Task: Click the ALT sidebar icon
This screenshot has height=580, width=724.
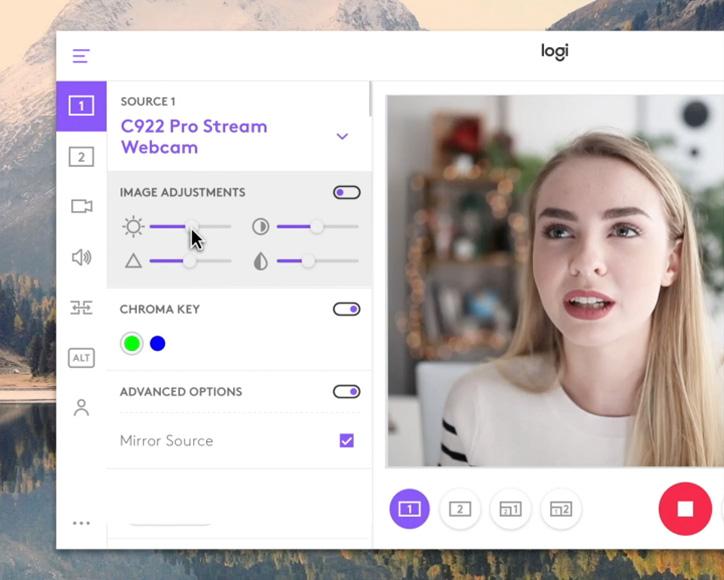Action: (x=81, y=358)
